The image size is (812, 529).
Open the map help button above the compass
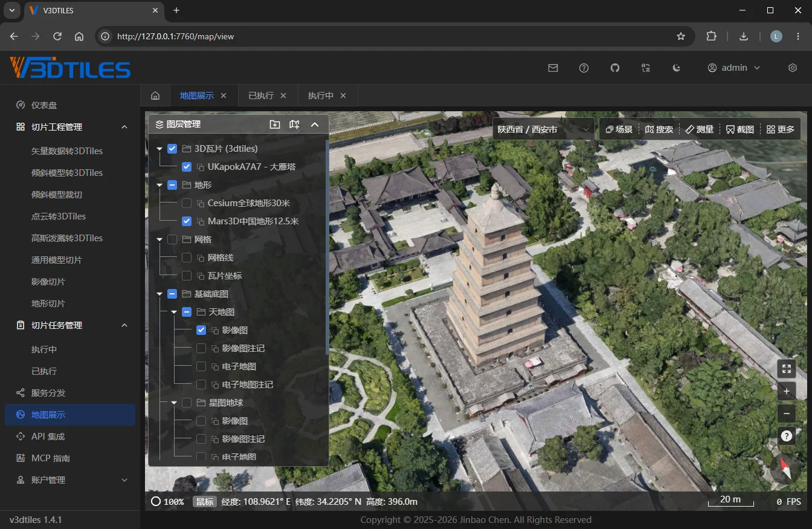786,435
